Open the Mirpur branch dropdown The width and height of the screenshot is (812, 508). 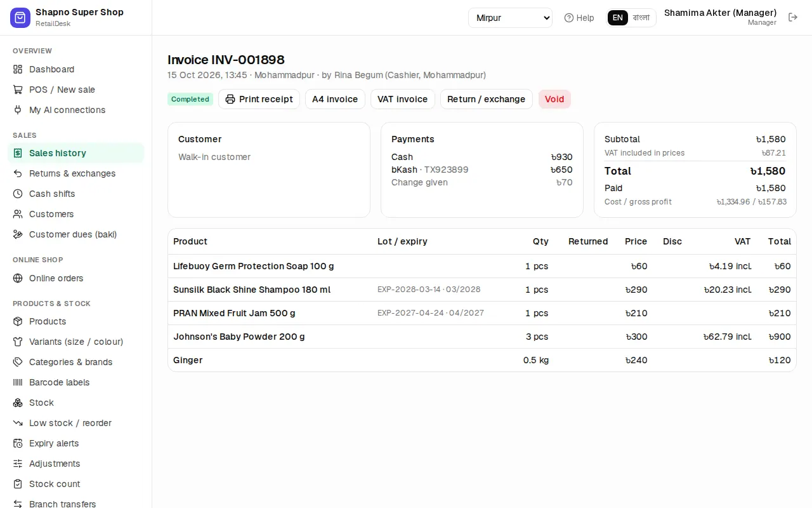tap(511, 18)
